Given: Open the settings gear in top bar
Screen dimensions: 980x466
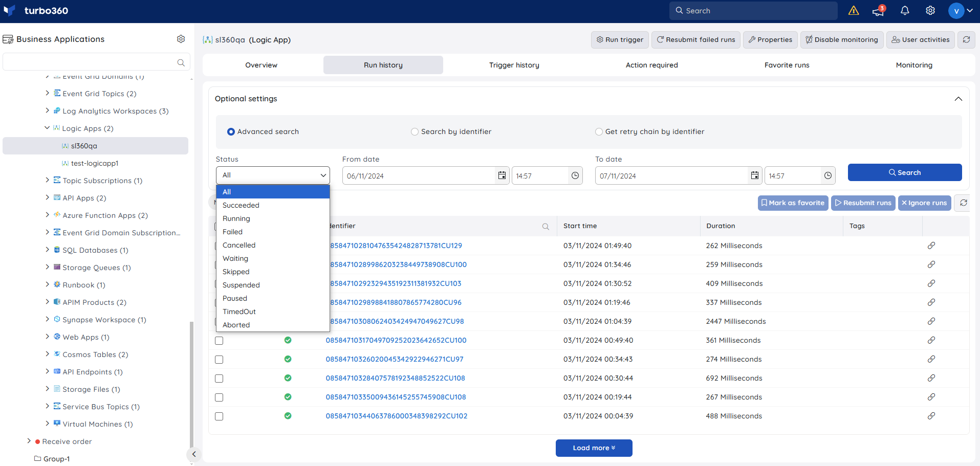Looking at the screenshot, I should pos(930,11).
